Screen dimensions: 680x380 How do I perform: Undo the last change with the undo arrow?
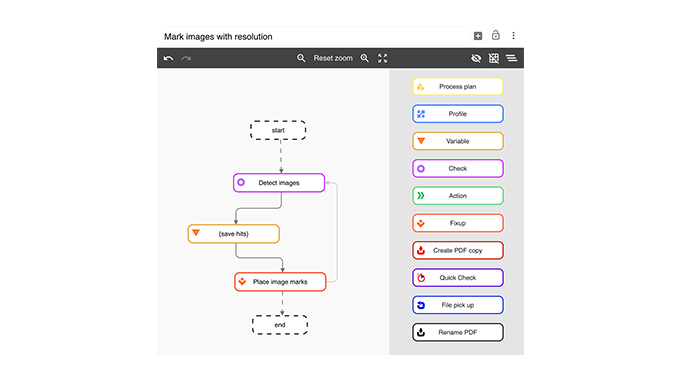tap(168, 58)
